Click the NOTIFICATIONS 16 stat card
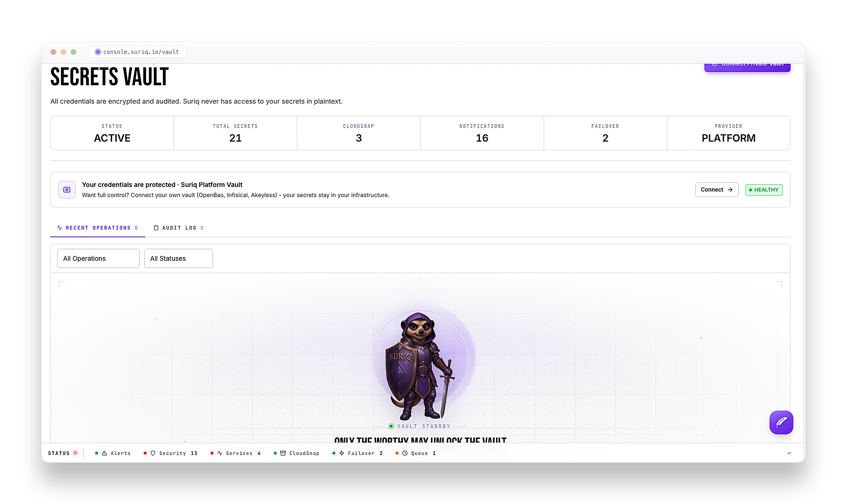 (482, 133)
